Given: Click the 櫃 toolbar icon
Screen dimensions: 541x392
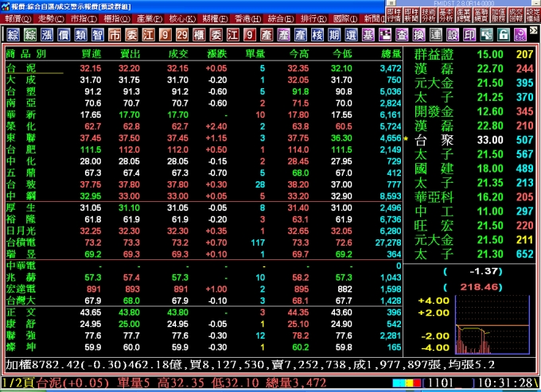Looking at the screenshot, I should click(x=199, y=34).
